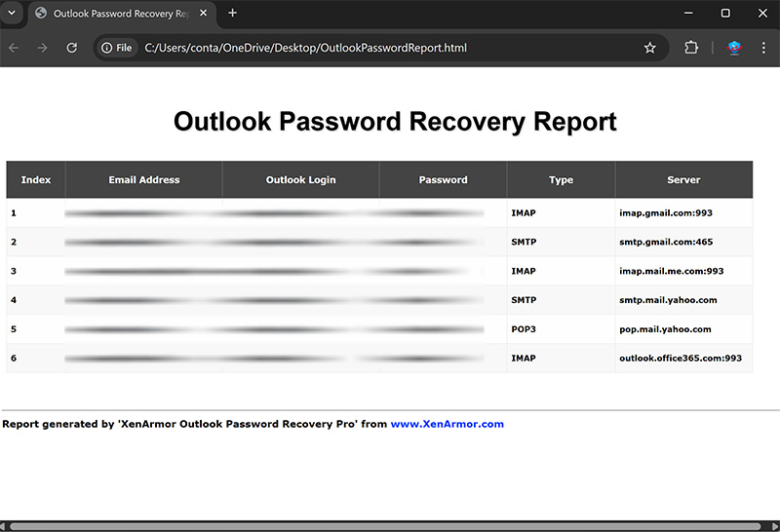Click the Outlook Password Recovery Report heading

(395, 122)
